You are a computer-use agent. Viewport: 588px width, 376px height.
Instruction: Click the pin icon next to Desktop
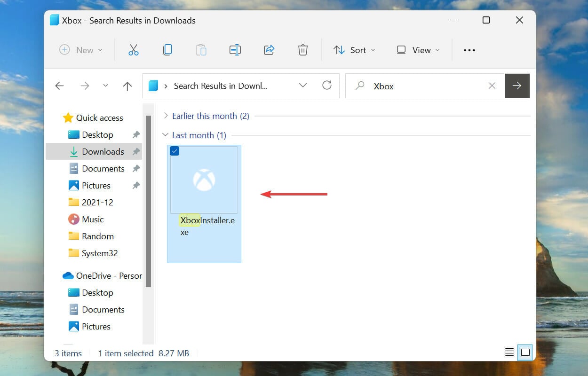click(x=136, y=135)
